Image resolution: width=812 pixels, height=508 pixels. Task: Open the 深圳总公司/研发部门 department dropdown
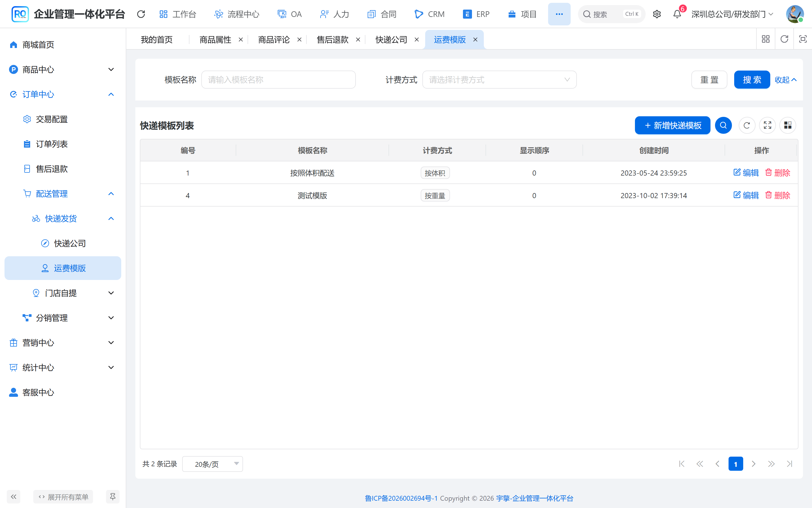(x=732, y=14)
